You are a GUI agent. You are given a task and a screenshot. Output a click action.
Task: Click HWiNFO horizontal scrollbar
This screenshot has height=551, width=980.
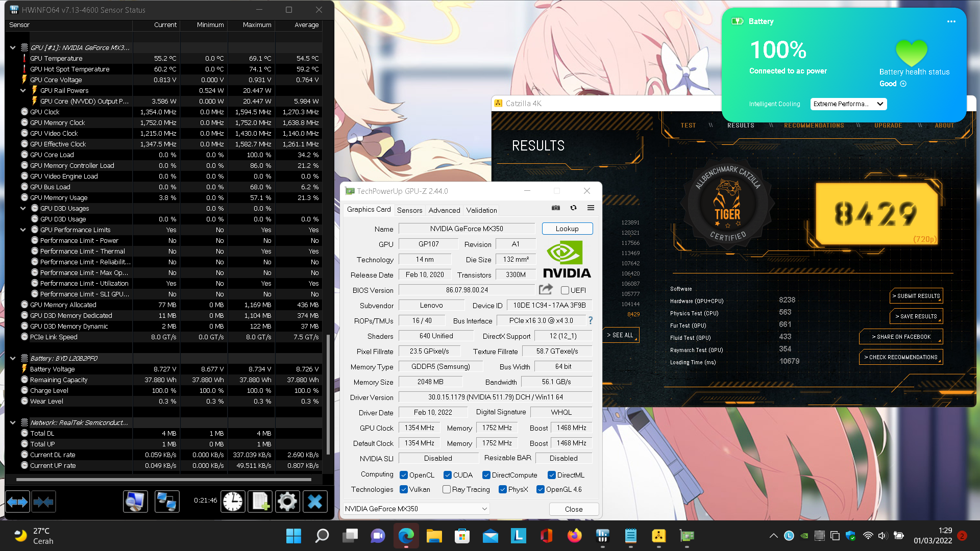[163, 480]
